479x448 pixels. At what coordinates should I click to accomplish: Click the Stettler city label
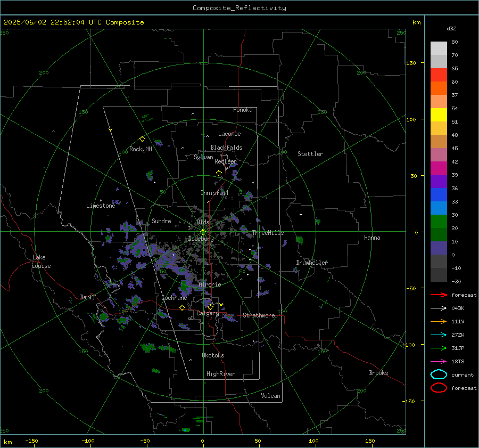click(310, 154)
